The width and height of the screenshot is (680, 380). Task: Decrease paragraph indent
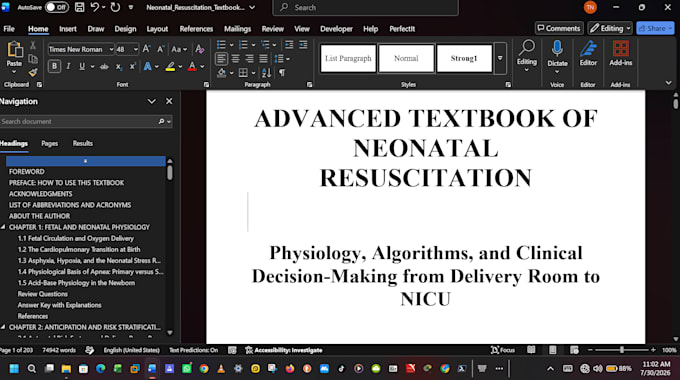[x=289, y=45]
